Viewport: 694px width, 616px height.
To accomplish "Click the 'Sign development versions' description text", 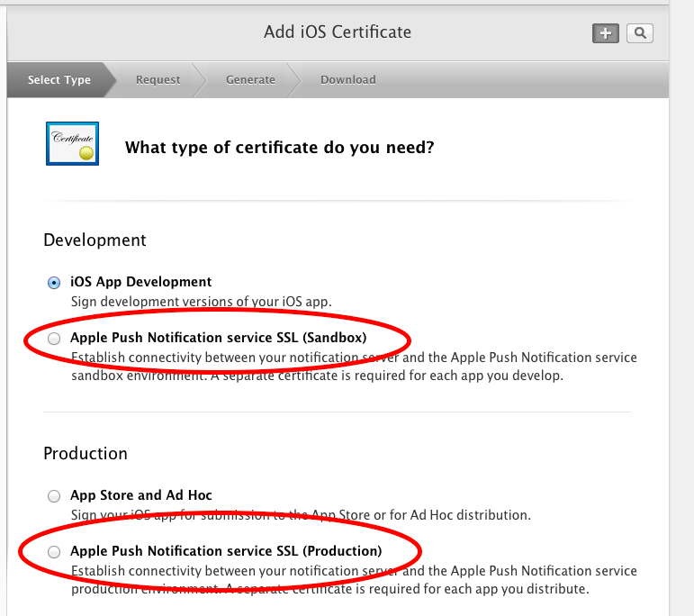I will click(x=202, y=302).
